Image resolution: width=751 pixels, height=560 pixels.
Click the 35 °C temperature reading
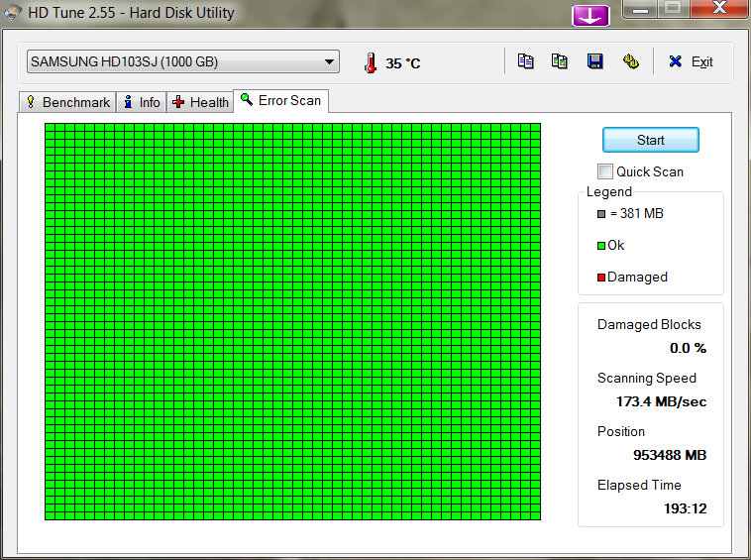click(x=403, y=63)
